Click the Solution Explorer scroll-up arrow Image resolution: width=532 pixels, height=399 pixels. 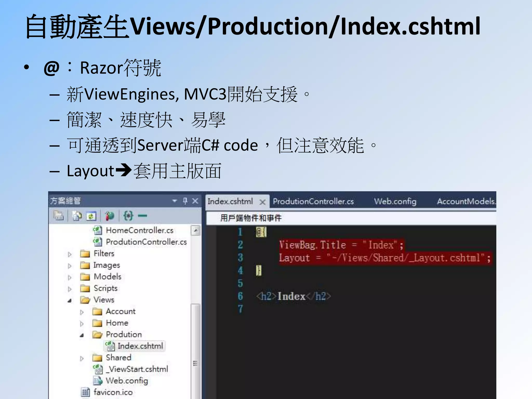(x=196, y=230)
